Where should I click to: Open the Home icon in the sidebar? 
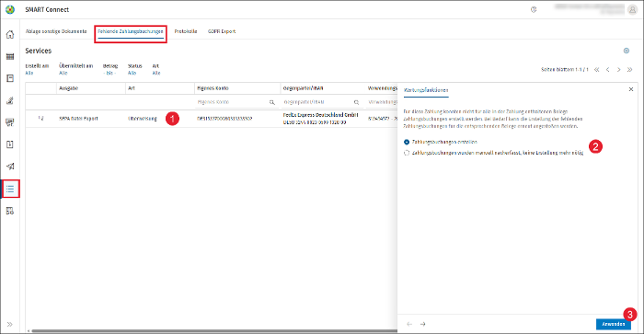click(x=10, y=35)
